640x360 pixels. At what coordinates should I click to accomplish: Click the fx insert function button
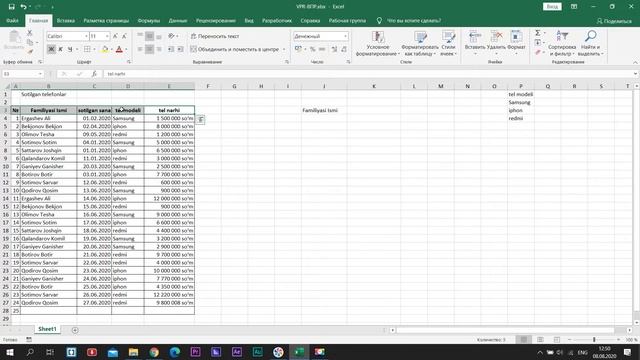coord(94,74)
